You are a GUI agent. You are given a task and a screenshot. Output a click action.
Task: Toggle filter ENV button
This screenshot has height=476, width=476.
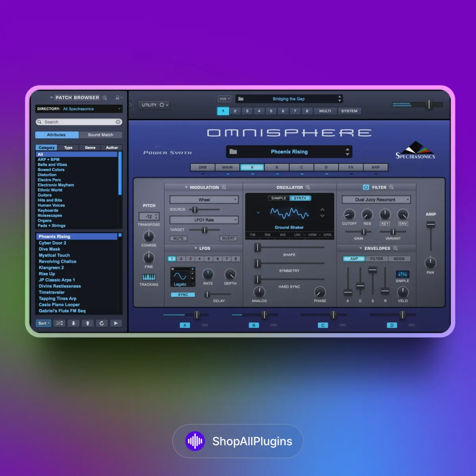(x=403, y=224)
